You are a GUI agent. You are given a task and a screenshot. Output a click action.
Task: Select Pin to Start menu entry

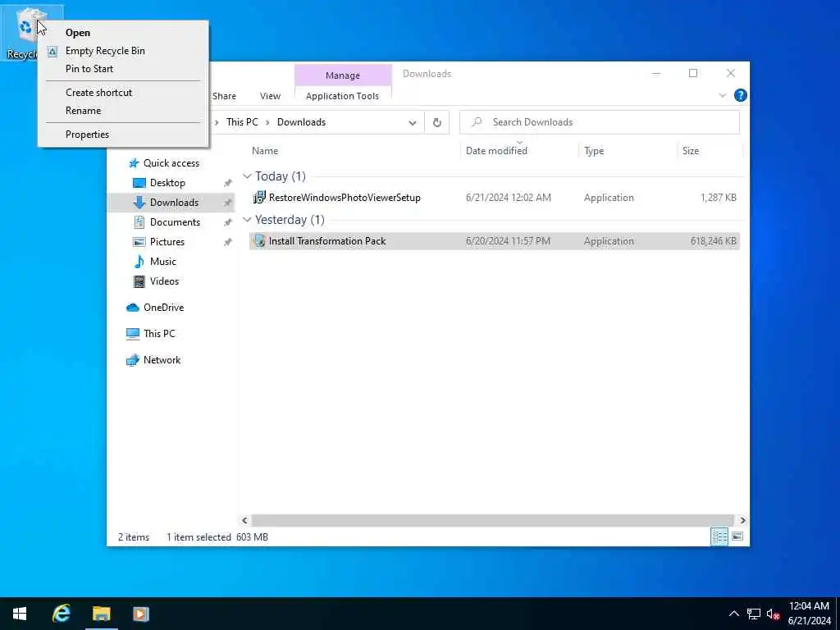pyautogui.click(x=89, y=69)
